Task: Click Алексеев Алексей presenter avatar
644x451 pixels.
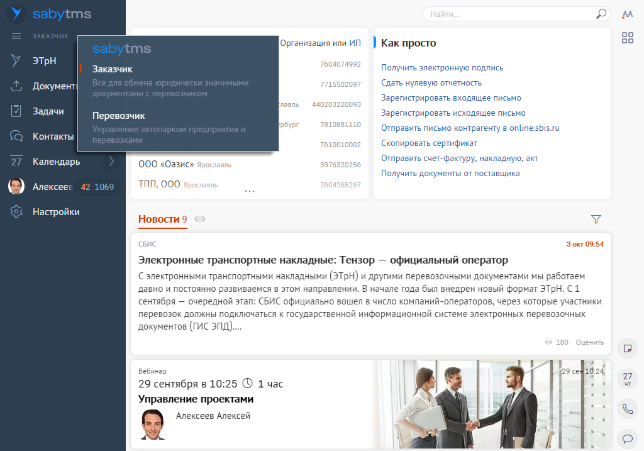Action: 153,425
